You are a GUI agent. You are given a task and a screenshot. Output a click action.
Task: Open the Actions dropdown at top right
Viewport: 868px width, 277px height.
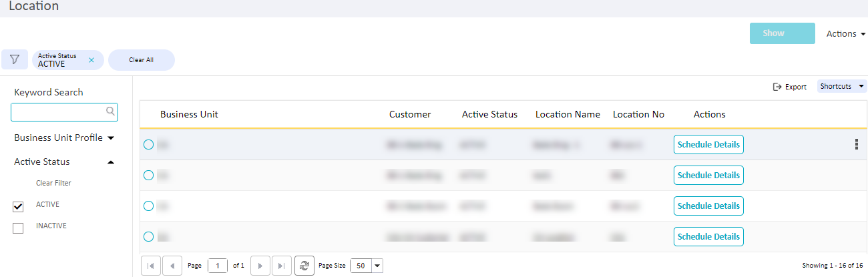845,33
